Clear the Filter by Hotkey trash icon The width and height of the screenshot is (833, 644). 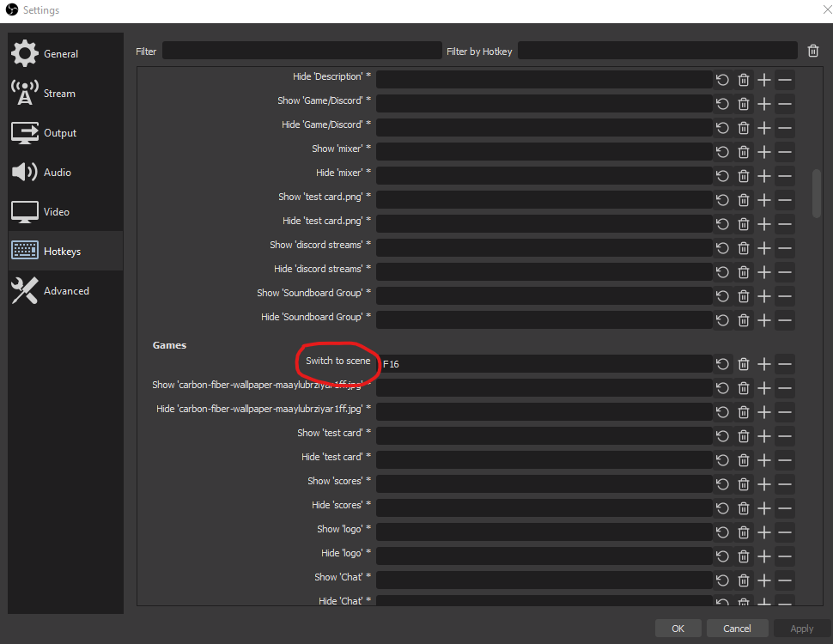(x=812, y=51)
